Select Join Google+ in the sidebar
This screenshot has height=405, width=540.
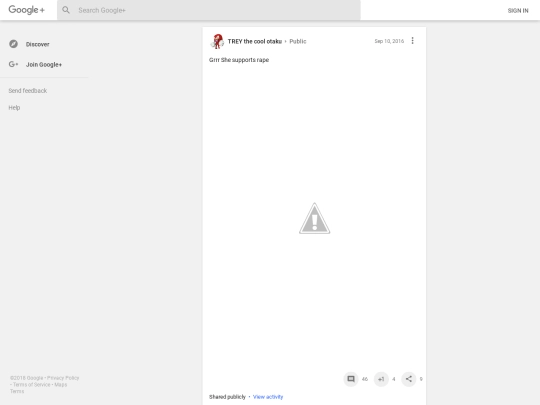[x=44, y=64]
